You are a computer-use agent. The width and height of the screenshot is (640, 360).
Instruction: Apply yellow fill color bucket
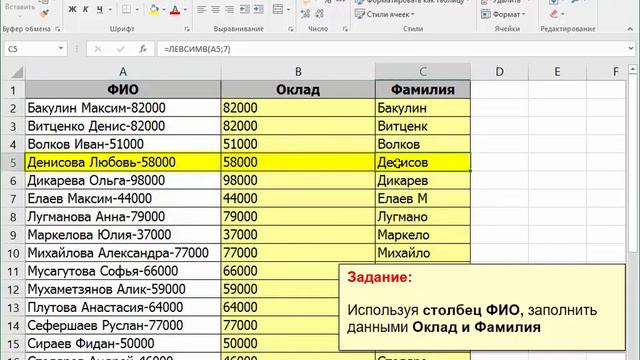(154, 9)
